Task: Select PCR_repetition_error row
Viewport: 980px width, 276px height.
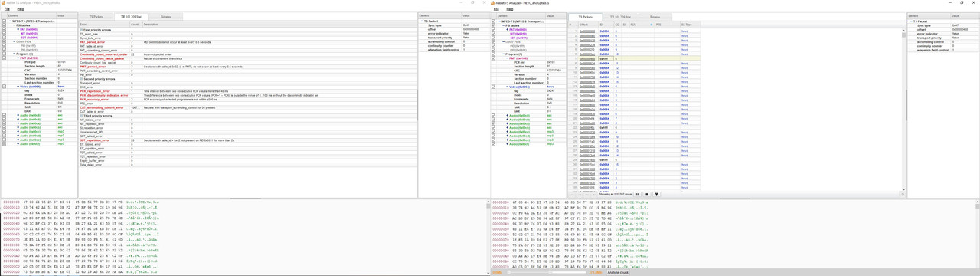Action: pos(248,91)
